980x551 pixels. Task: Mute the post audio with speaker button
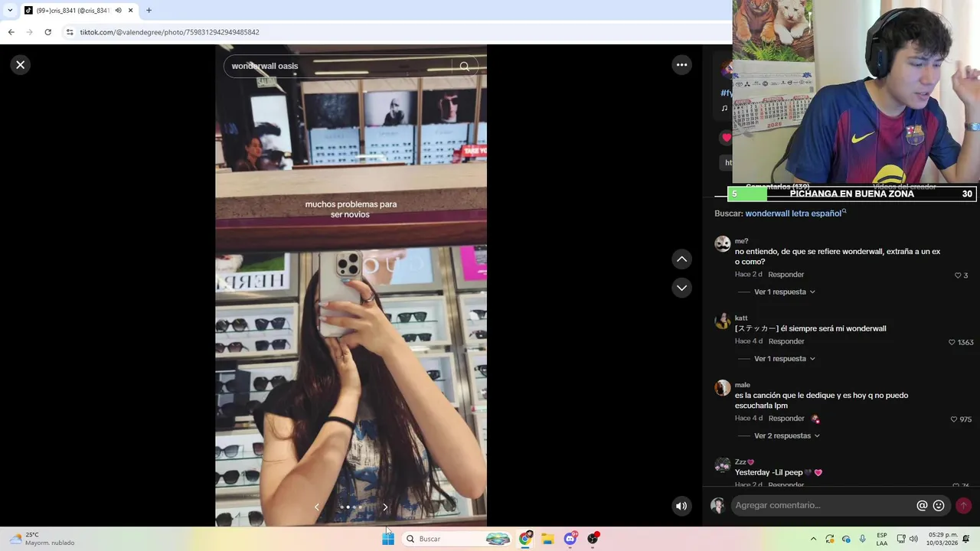pyautogui.click(x=681, y=505)
